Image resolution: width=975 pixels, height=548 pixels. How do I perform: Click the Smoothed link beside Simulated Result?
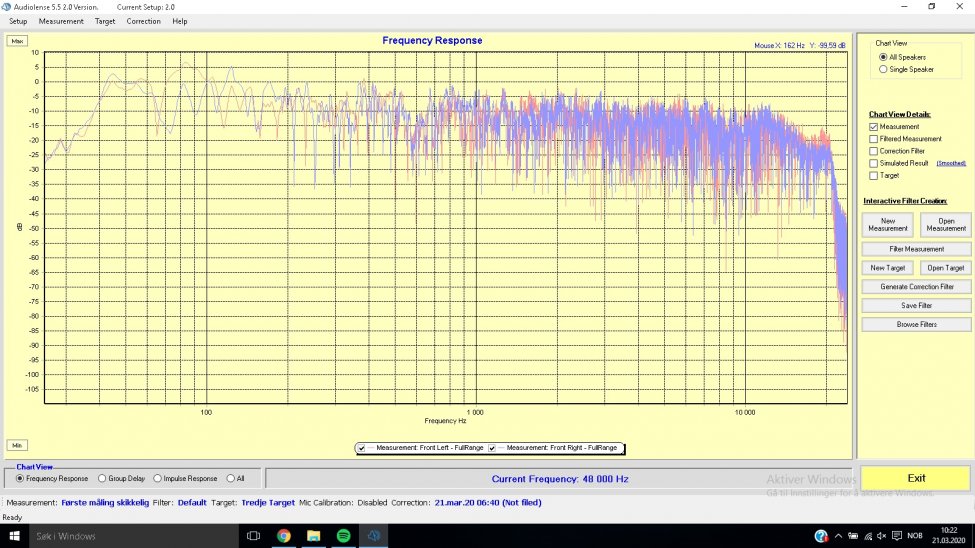[951, 163]
